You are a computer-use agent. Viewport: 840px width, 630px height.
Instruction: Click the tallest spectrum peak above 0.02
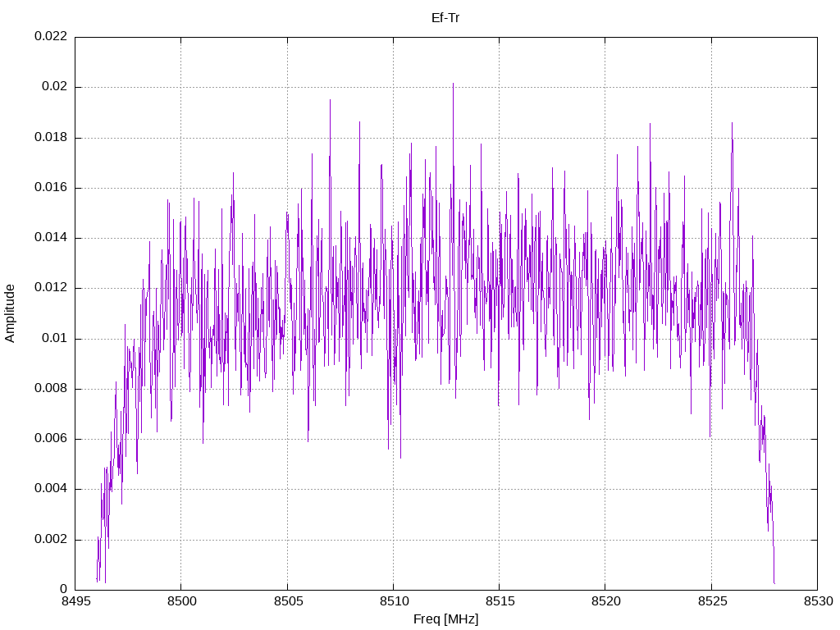(453, 85)
